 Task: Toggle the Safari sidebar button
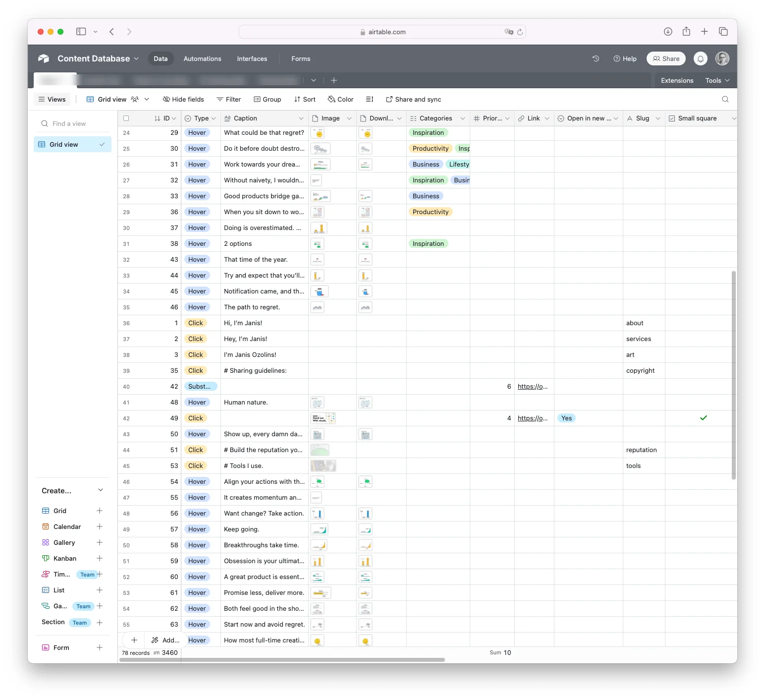(81, 32)
